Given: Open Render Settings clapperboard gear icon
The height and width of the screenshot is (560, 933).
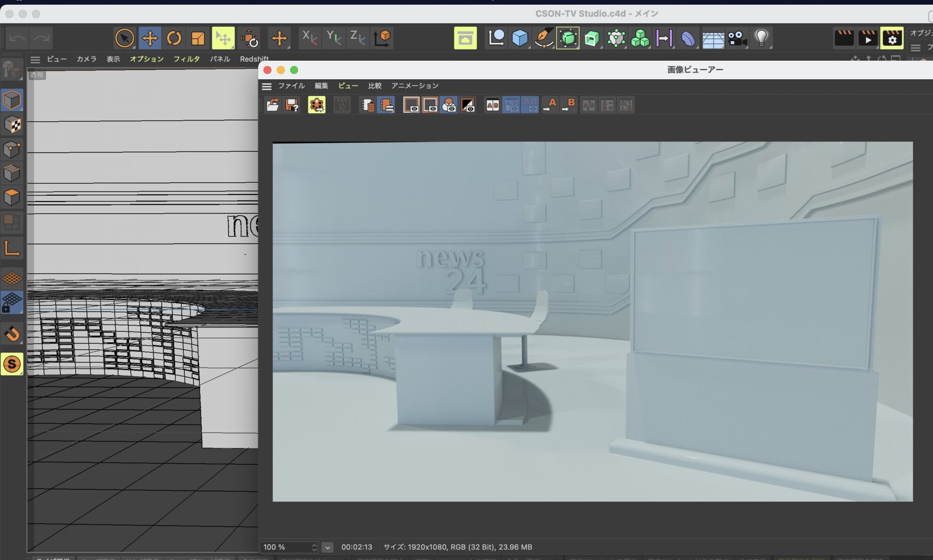Looking at the screenshot, I should tap(891, 38).
